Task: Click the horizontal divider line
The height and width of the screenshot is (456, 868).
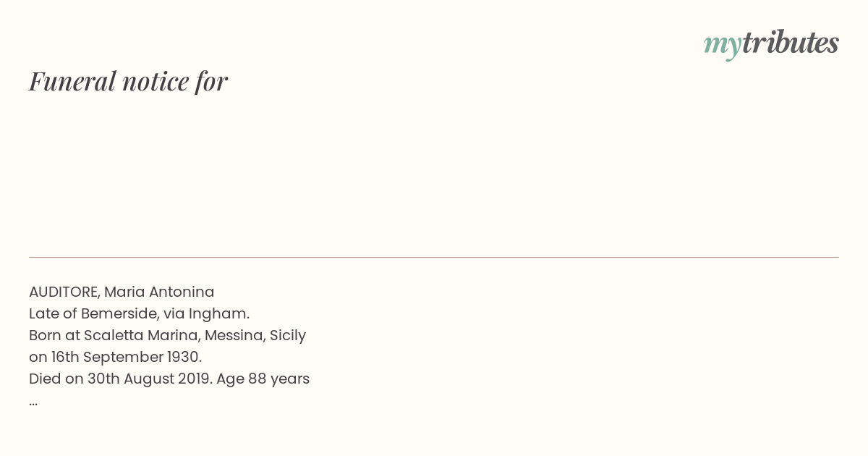Action: [x=434, y=257]
